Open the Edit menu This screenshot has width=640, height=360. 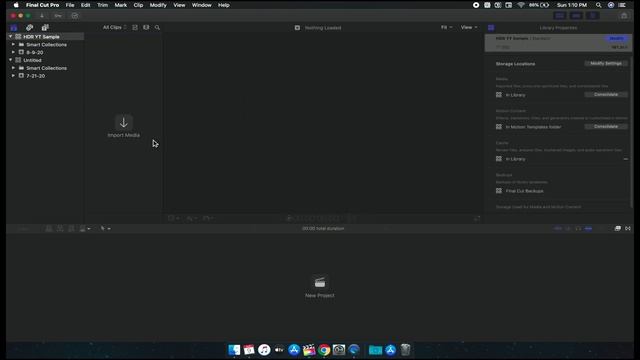coord(85,5)
